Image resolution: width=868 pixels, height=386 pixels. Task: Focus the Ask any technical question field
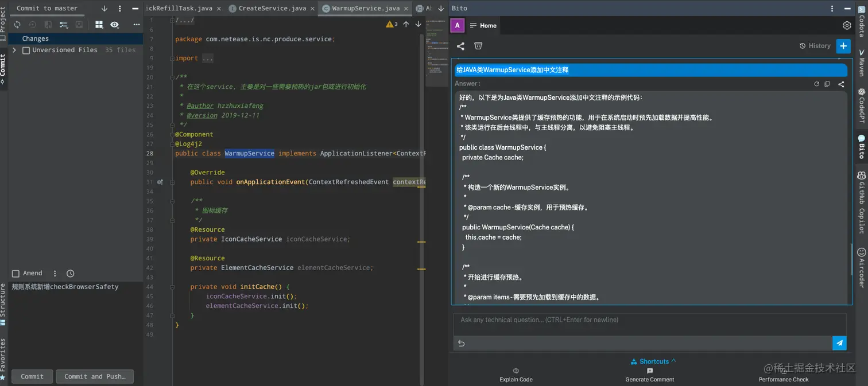point(650,324)
